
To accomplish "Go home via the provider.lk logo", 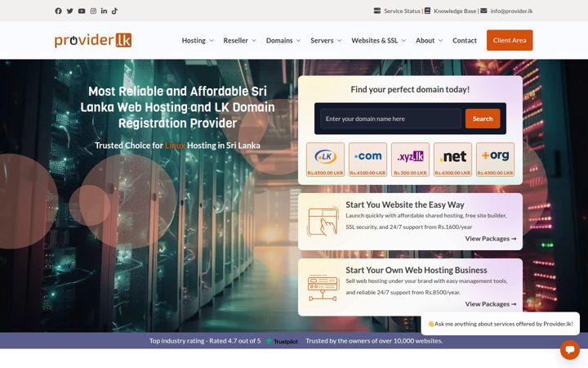I will pyautogui.click(x=93, y=40).
